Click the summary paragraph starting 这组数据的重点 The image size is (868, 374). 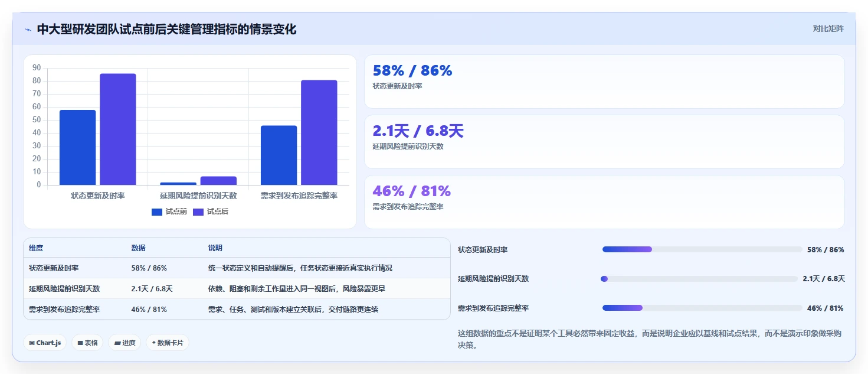[x=649, y=339]
